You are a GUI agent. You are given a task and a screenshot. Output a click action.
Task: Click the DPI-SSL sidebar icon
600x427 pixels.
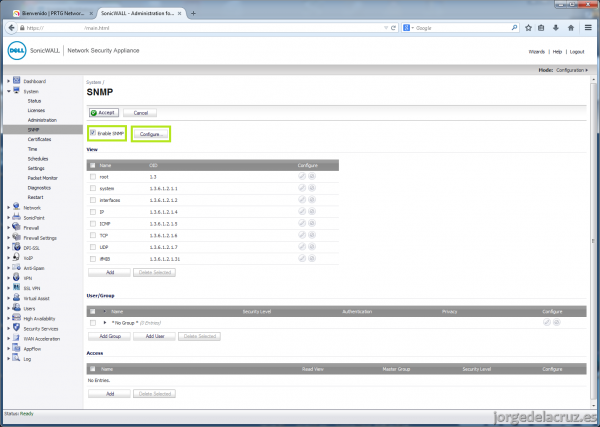coord(16,247)
